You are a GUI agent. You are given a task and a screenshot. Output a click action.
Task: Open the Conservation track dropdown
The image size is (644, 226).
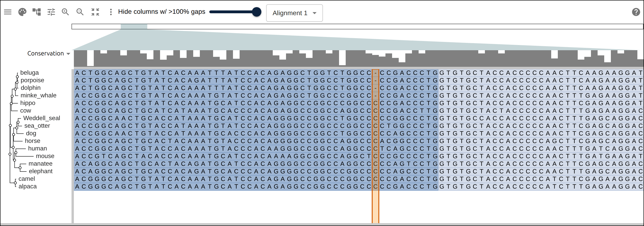[68, 54]
